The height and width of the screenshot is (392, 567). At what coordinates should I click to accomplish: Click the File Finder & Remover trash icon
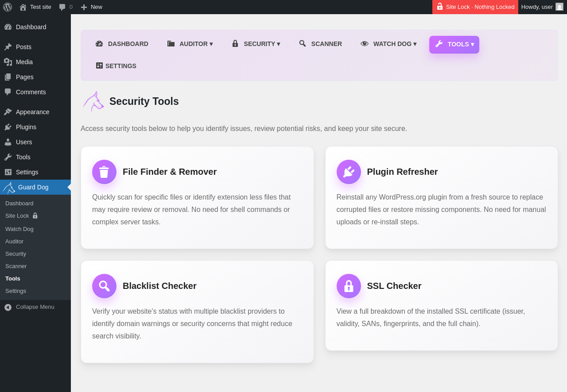(x=104, y=172)
